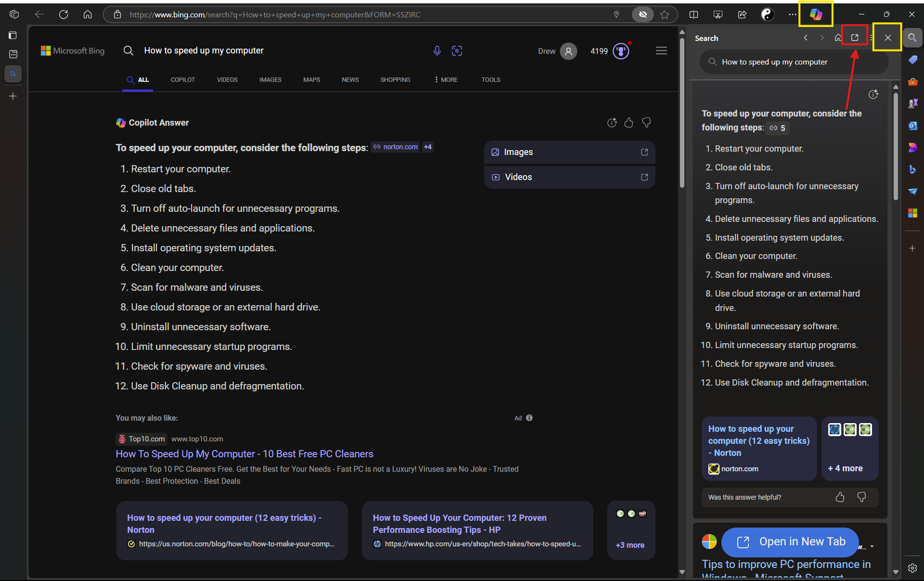Click the 'Open in New Tab' button
This screenshot has height=581, width=924.
[791, 542]
